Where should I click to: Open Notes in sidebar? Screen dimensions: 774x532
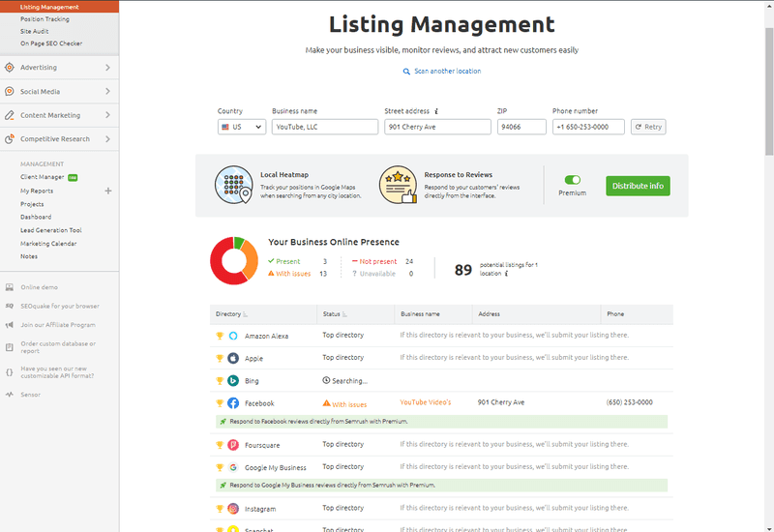click(x=29, y=256)
